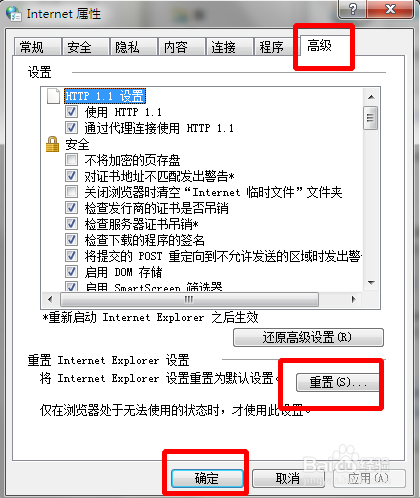This screenshot has height=498, width=420.
Task: Uncheck 使用 HTTP 1.1 checkbox
Action: click(x=71, y=112)
